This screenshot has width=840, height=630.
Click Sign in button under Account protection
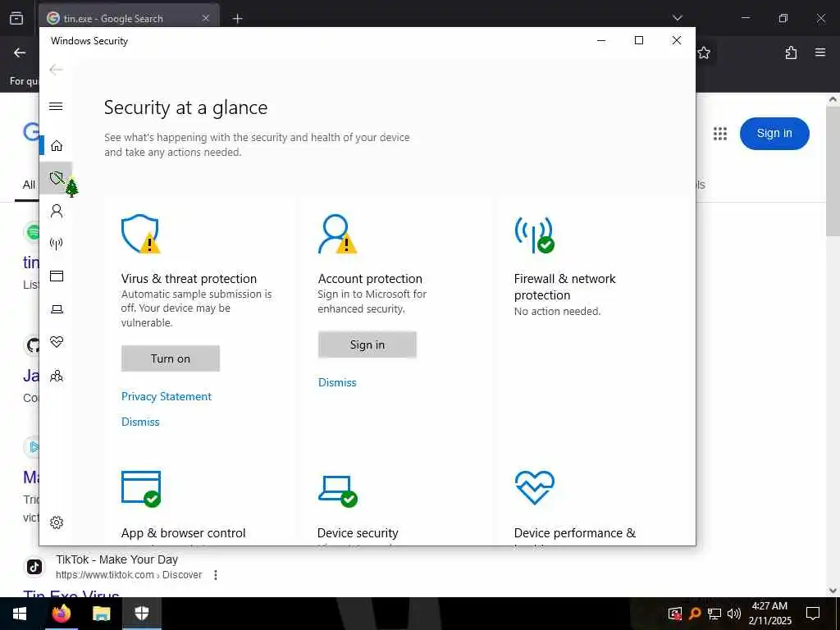[367, 345]
